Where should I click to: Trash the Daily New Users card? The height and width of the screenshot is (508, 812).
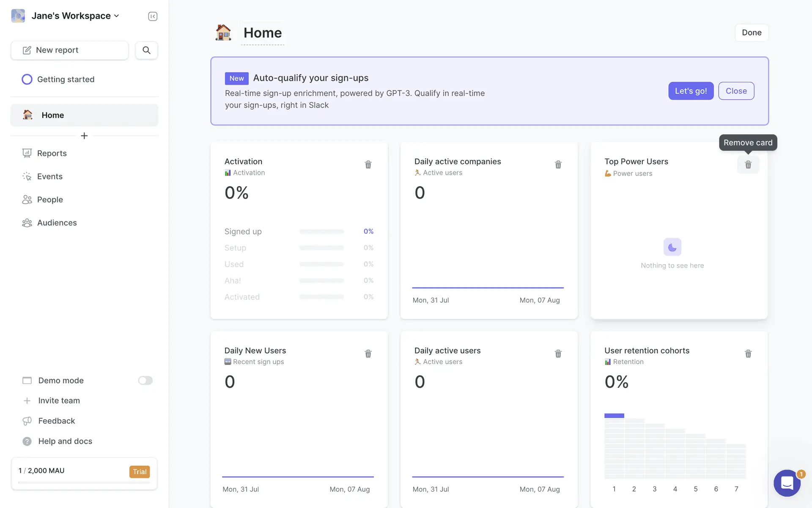368,354
